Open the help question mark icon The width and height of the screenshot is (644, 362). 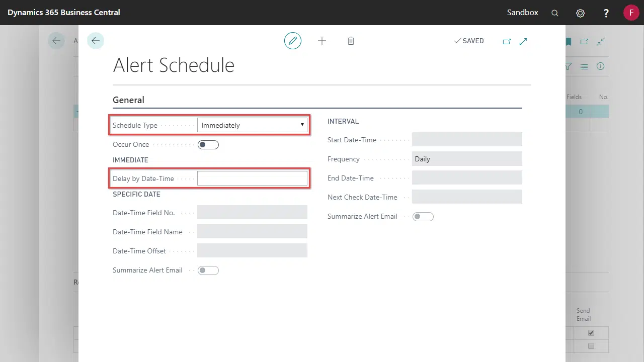click(x=606, y=13)
